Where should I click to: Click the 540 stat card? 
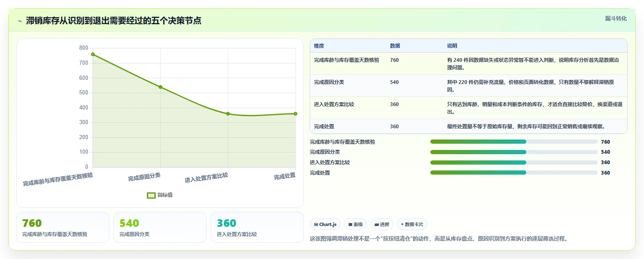pyautogui.click(x=160, y=227)
